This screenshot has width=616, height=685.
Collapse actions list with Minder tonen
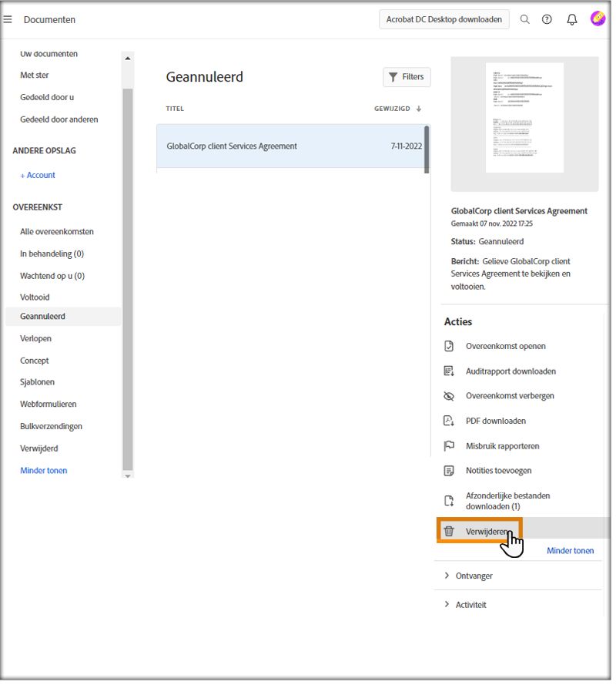[x=570, y=551]
